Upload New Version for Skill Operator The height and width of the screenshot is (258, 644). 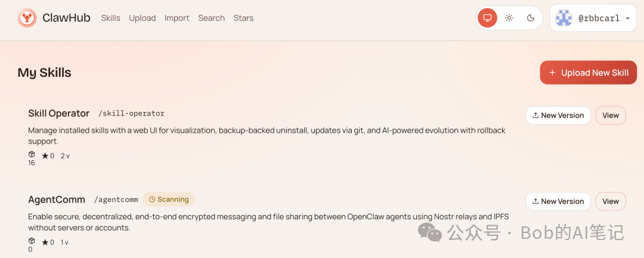click(x=558, y=116)
